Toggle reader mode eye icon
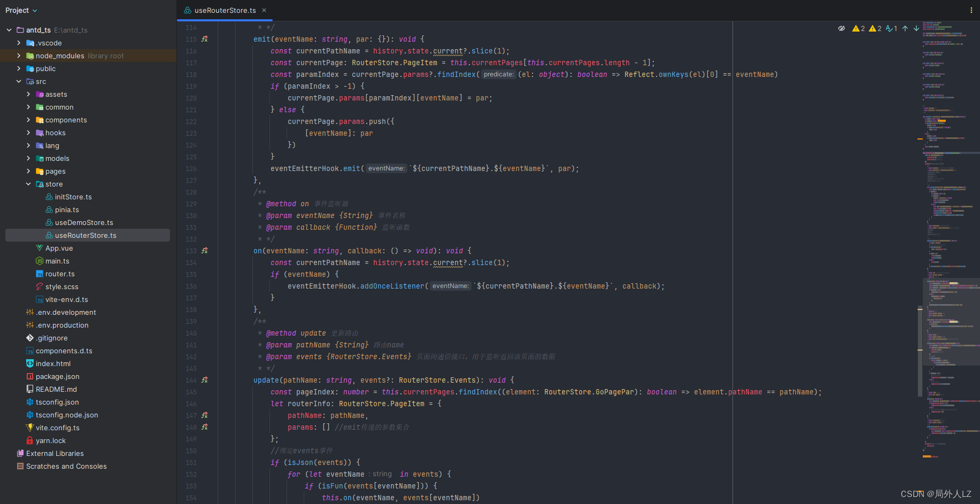The height and width of the screenshot is (504, 980). [842, 28]
